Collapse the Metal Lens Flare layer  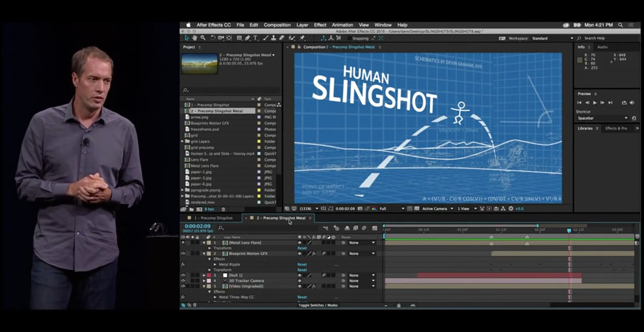pos(204,242)
